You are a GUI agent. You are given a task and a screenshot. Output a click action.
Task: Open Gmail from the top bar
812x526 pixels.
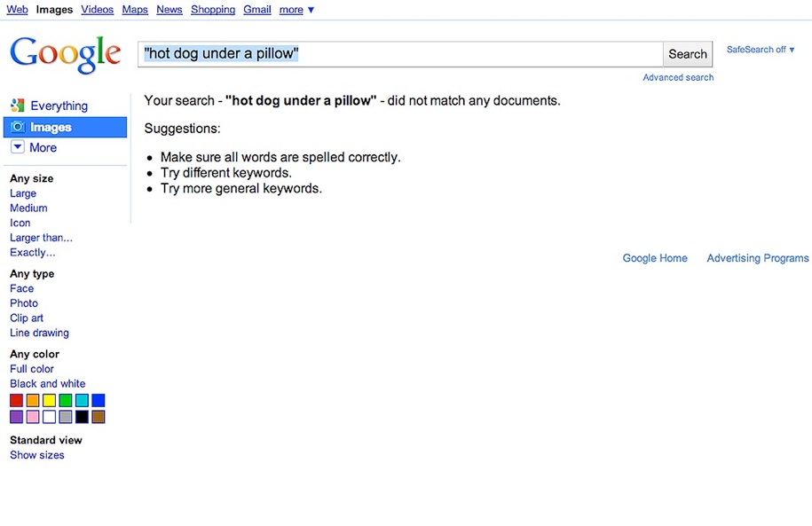point(257,10)
